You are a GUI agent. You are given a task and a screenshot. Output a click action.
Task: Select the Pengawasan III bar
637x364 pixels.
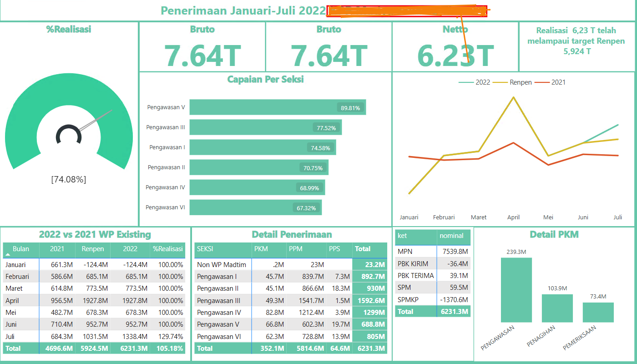[x=266, y=127]
